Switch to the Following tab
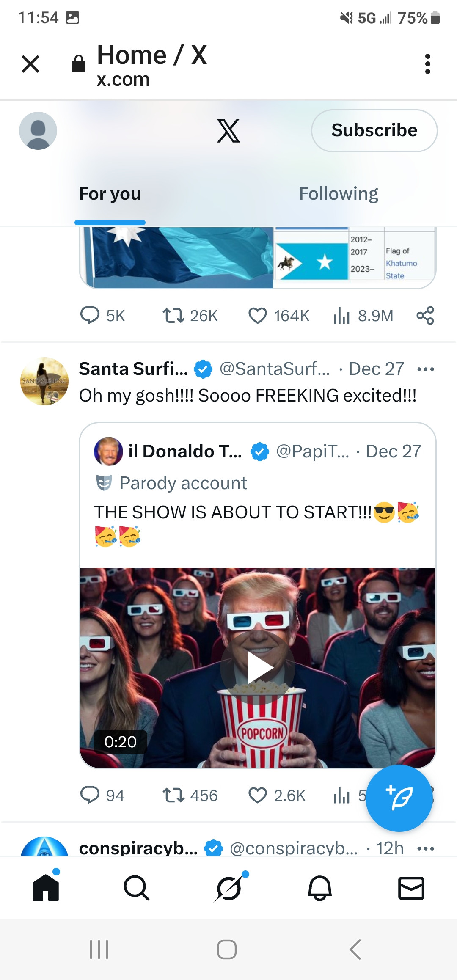 [339, 194]
